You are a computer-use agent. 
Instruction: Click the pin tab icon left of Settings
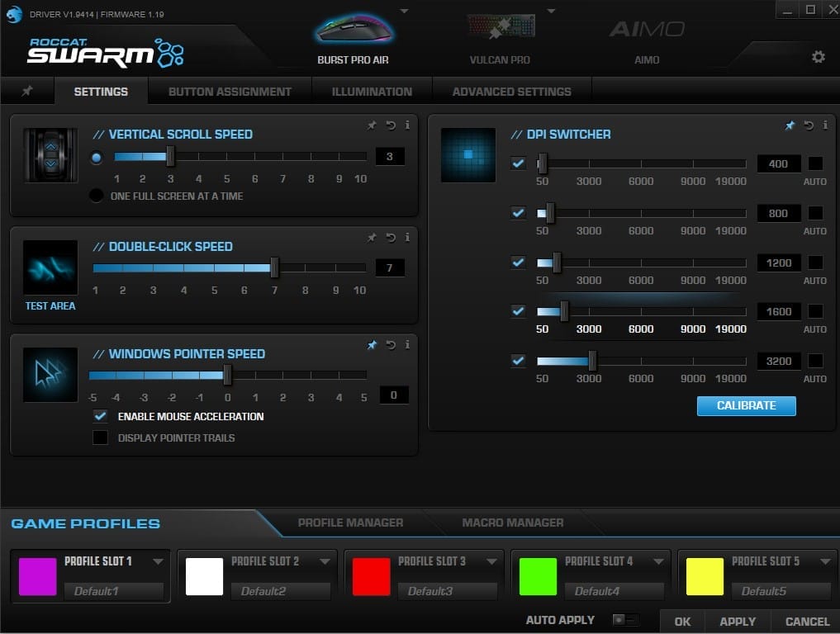[27, 92]
